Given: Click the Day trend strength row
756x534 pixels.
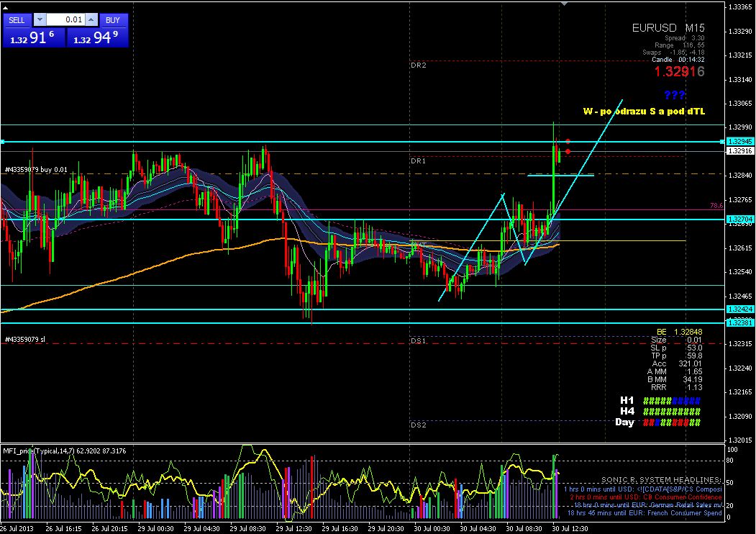Looking at the screenshot, I should [658, 422].
